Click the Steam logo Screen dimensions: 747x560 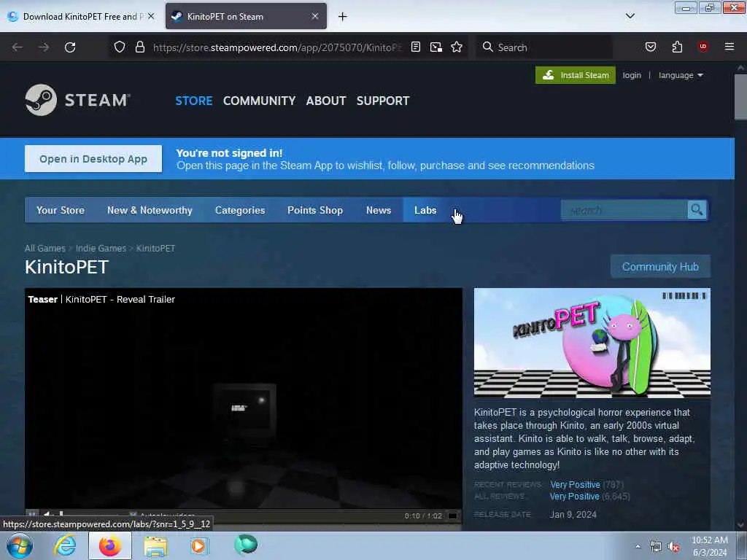[77, 100]
